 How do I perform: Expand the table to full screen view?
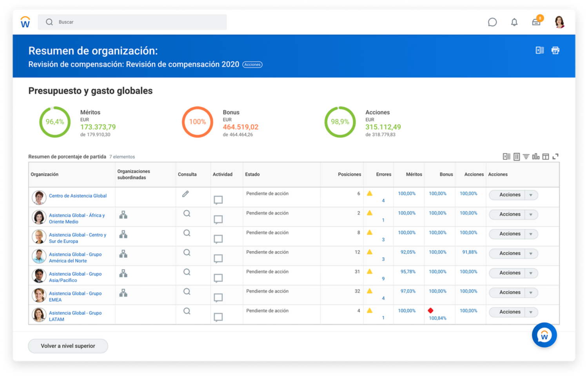coord(555,156)
